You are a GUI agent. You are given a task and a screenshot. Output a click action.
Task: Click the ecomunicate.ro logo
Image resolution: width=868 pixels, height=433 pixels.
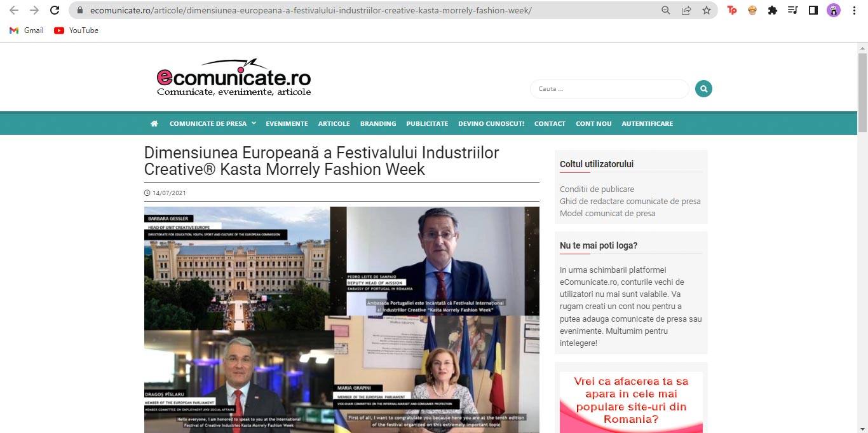[234, 78]
